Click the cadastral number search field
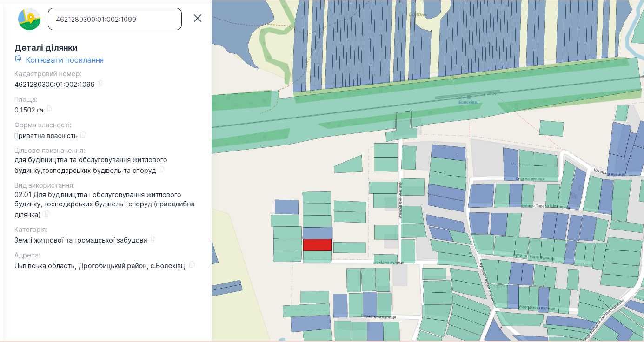The height and width of the screenshot is (342, 644). [x=115, y=19]
